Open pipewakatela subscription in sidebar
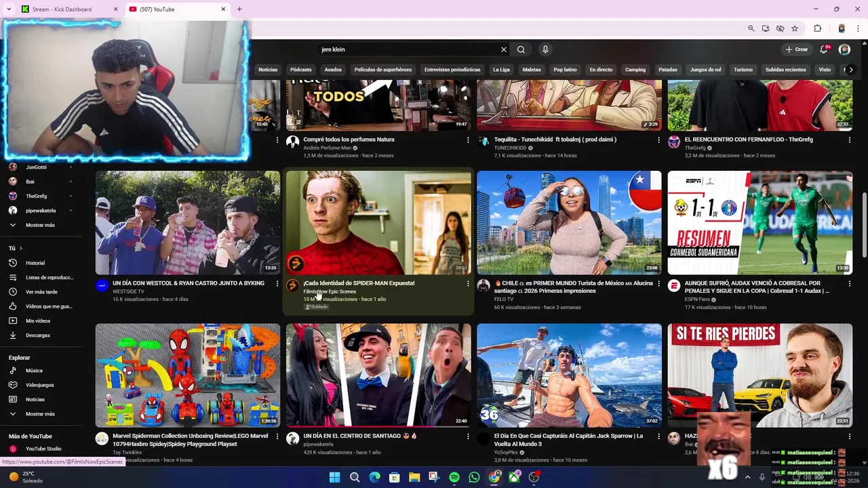868x488 pixels. click(41, 211)
